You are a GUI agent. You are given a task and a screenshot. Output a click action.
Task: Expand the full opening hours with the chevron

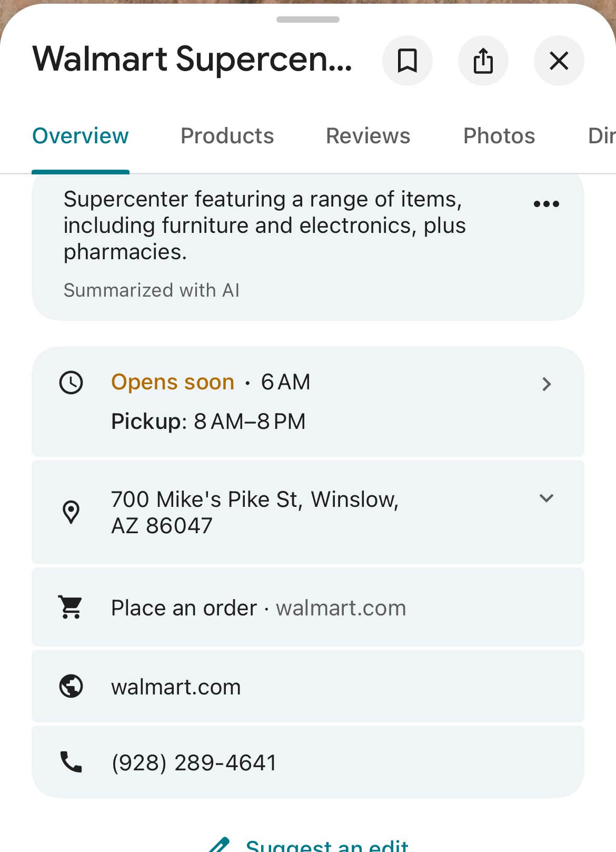(x=547, y=384)
